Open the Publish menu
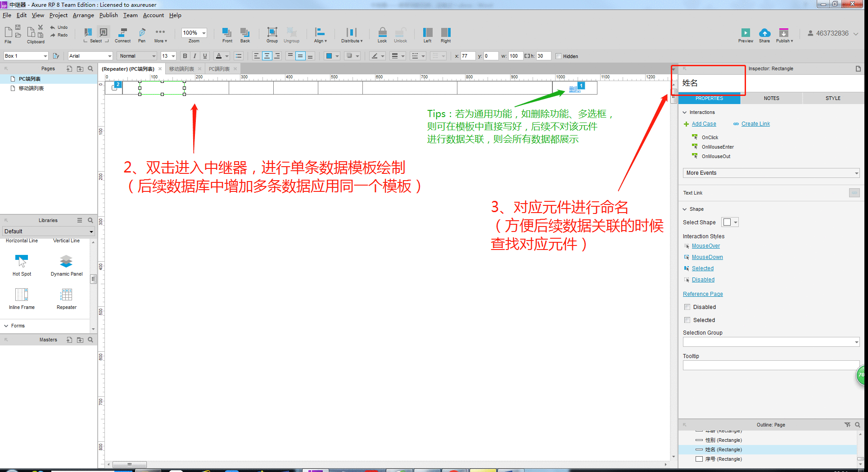Viewport: 868px width, 472px height. [x=108, y=15]
